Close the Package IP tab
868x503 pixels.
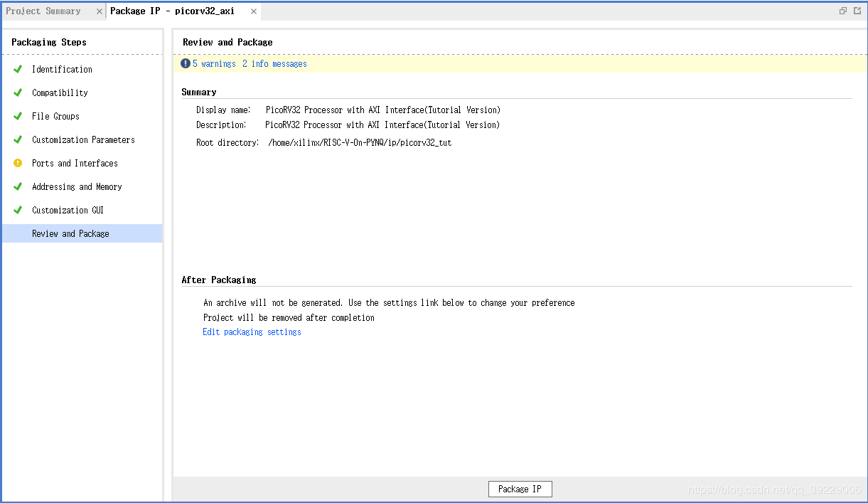pos(252,11)
